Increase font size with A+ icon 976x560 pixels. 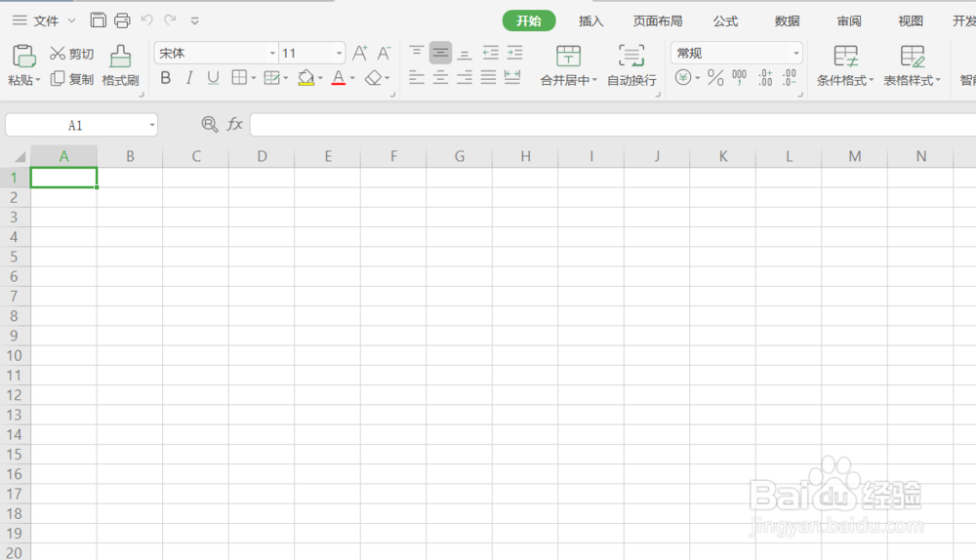pos(360,53)
